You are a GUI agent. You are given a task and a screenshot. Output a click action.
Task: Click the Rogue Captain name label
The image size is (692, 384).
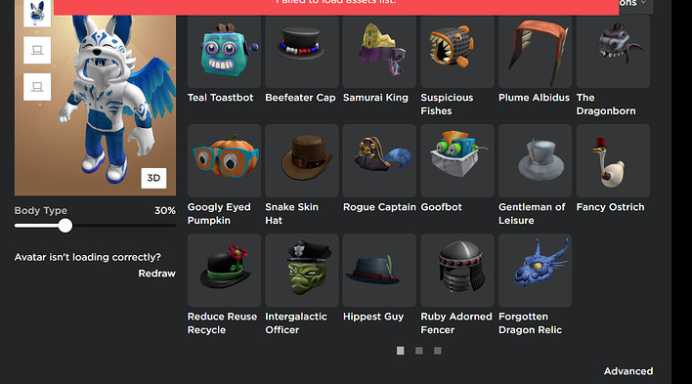(x=380, y=207)
